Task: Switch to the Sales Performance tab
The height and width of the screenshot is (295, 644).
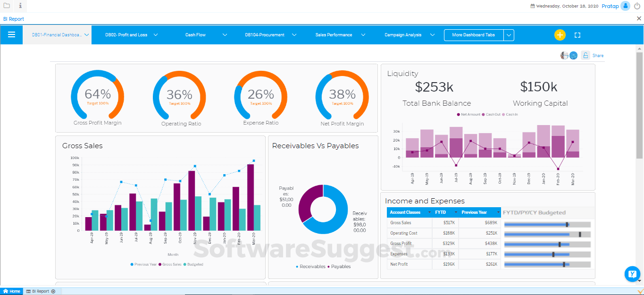Action: [334, 35]
